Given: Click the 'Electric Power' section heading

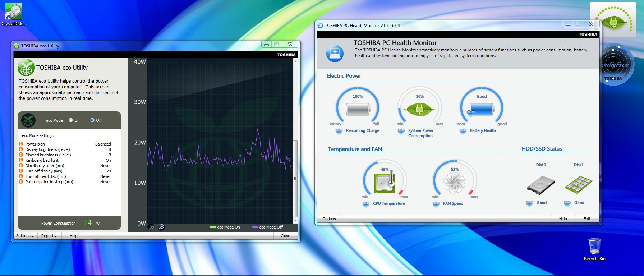Looking at the screenshot, I should (x=344, y=76).
